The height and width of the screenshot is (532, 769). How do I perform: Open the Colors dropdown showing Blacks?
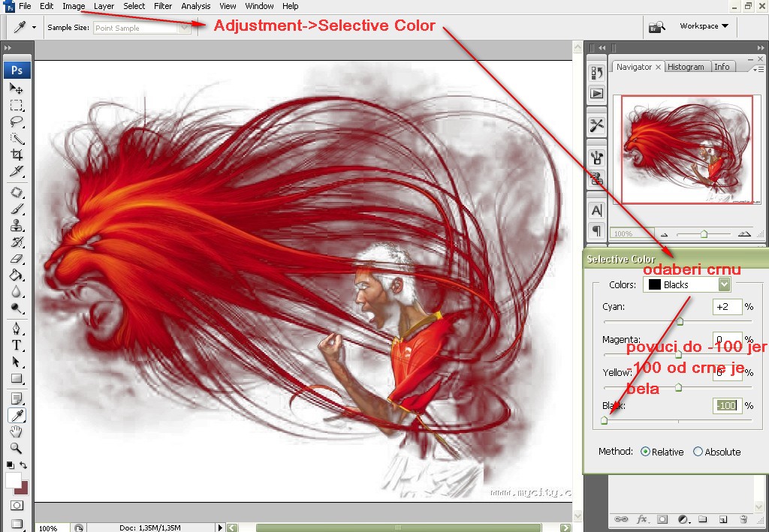(686, 284)
